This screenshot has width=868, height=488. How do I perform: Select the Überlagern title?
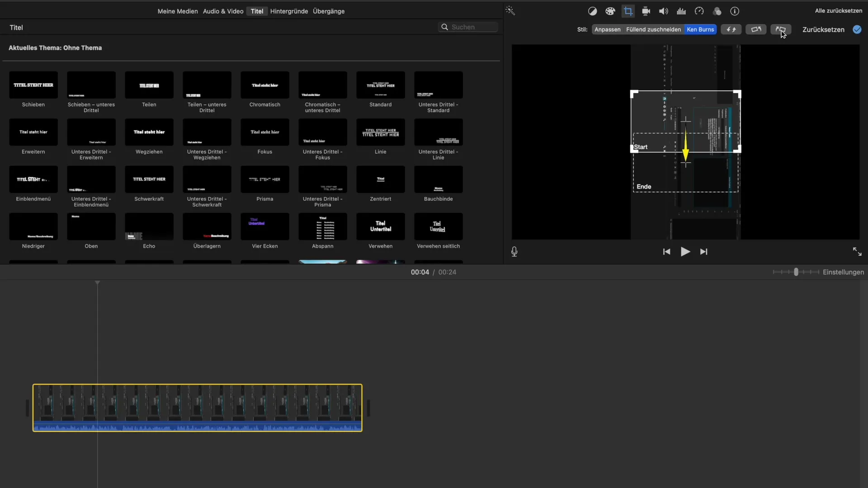click(207, 226)
